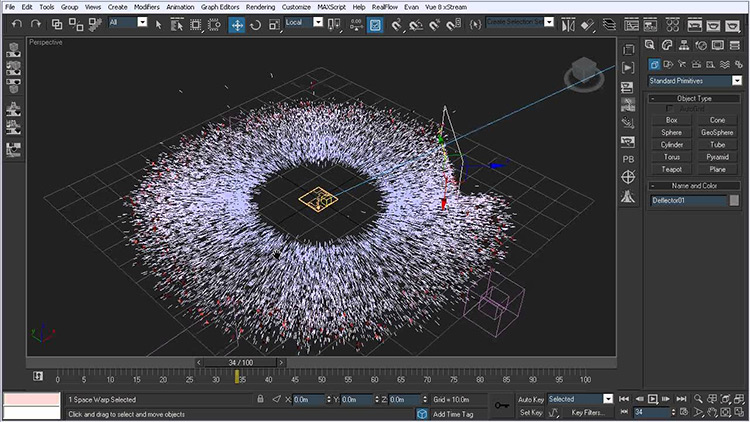
Task: Click the Play Animation button
Action: pos(652,399)
